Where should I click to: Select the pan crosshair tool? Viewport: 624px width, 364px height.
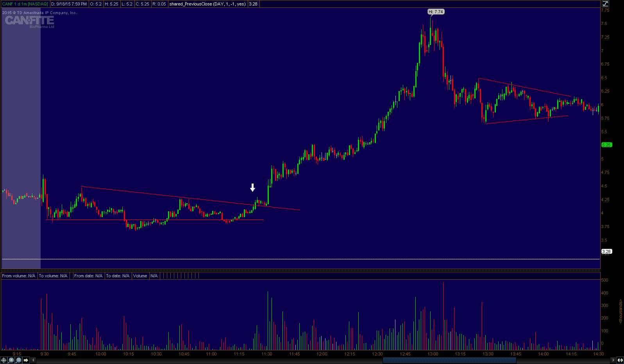tap(4, 360)
